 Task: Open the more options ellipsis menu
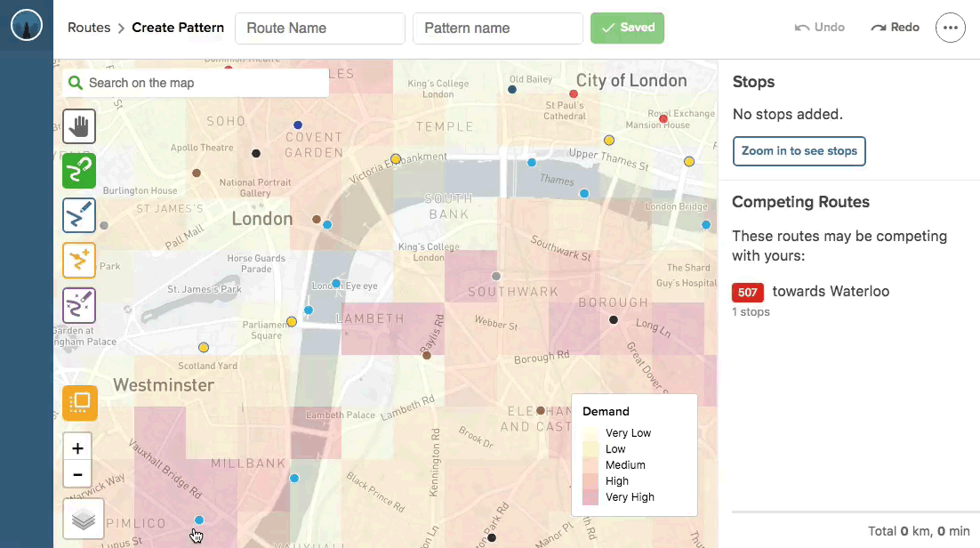[950, 28]
